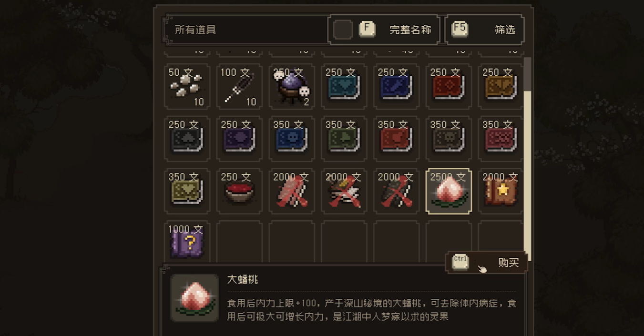Select the purple question mark mystery book
644x336 pixels.
click(x=187, y=242)
